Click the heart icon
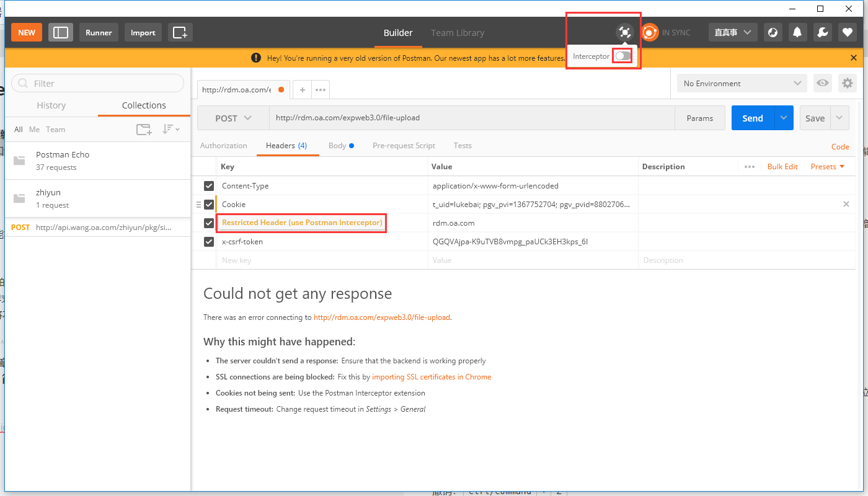The height and width of the screenshot is (496, 868). coord(848,33)
